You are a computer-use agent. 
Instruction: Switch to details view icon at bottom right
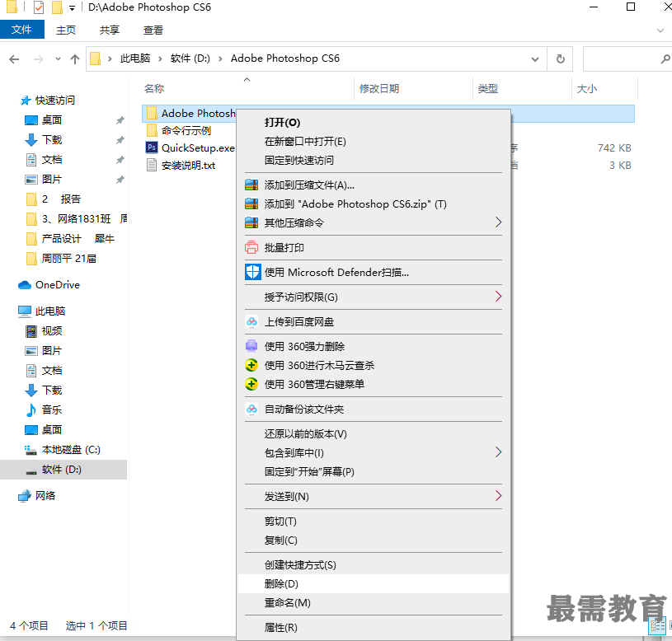pos(657,626)
